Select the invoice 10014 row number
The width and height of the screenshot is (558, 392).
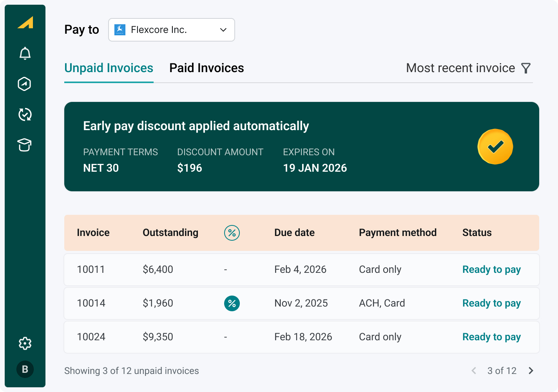click(91, 303)
